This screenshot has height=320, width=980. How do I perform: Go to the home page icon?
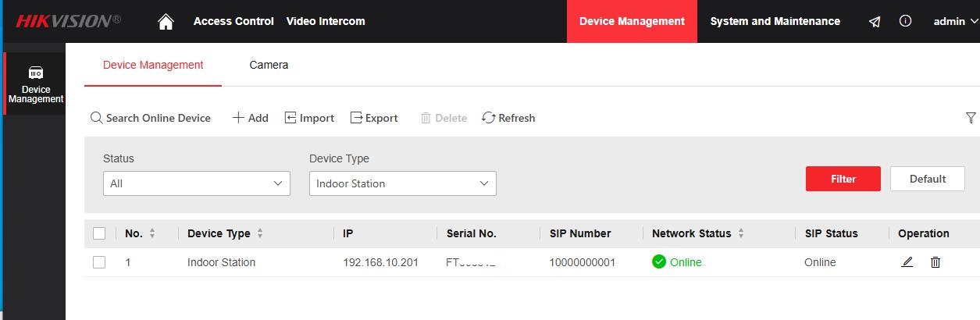pos(166,22)
